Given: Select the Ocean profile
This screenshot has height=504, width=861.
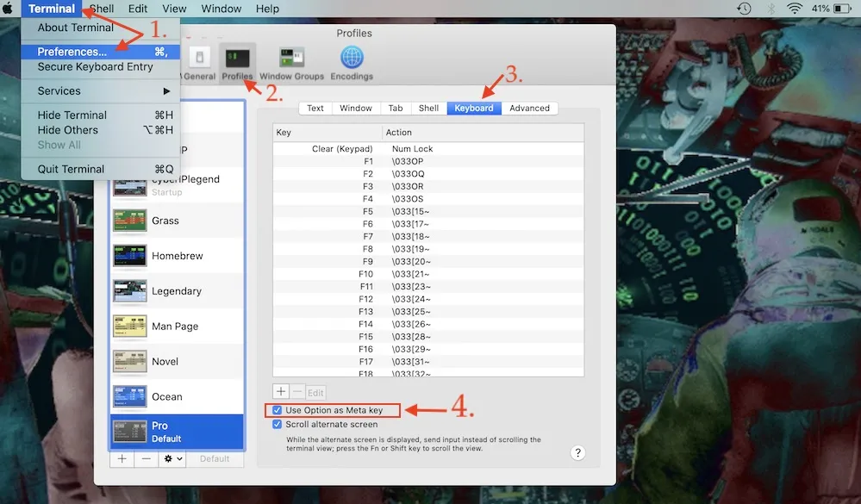Looking at the screenshot, I should click(177, 396).
